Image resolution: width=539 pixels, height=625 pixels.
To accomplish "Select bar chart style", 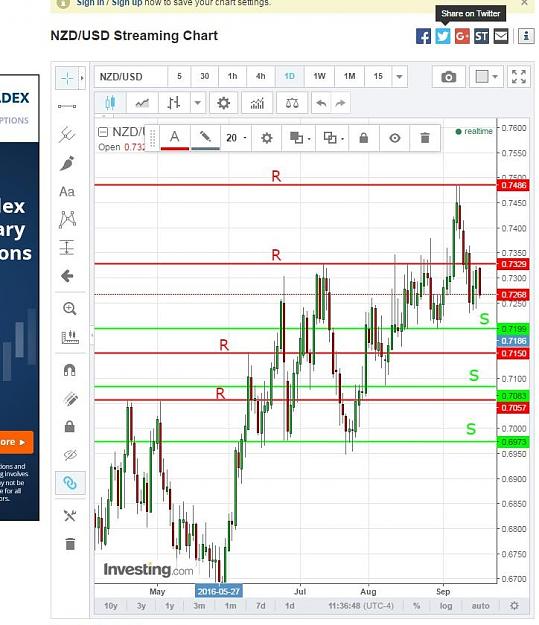I will tap(174, 103).
